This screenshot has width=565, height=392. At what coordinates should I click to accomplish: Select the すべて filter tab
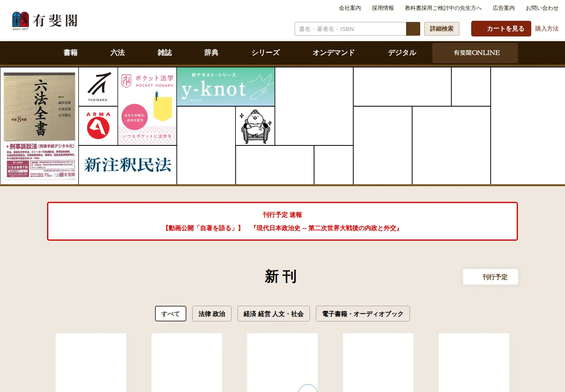pyautogui.click(x=171, y=314)
